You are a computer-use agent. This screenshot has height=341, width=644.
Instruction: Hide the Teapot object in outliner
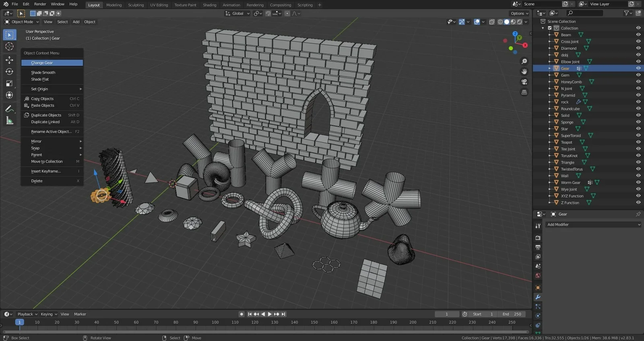coord(638,142)
